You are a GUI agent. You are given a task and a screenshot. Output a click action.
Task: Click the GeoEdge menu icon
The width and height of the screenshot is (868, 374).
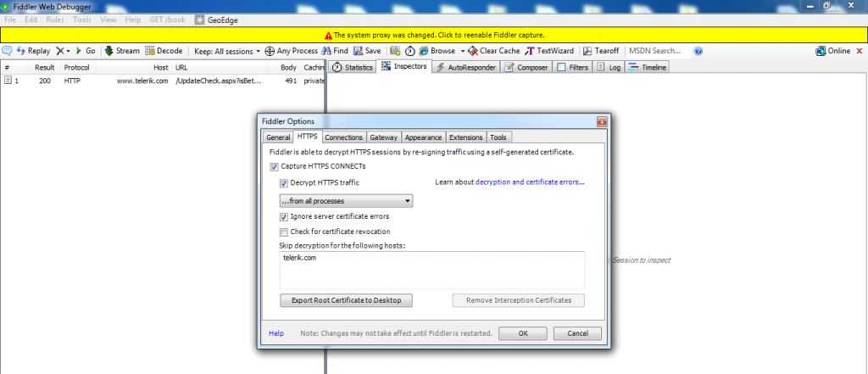(x=200, y=20)
